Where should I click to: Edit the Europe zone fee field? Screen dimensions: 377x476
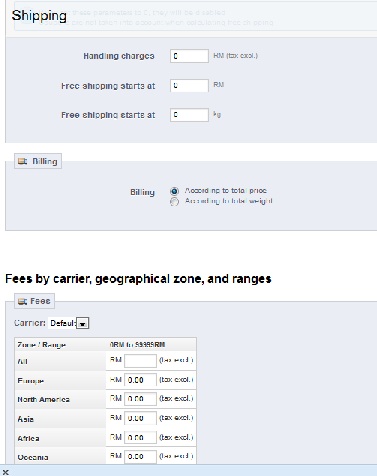coord(140,380)
